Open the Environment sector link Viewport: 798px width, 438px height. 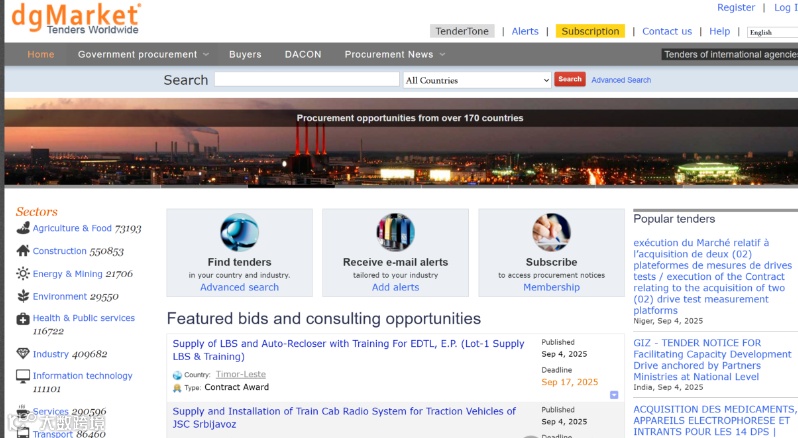pyautogui.click(x=60, y=296)
